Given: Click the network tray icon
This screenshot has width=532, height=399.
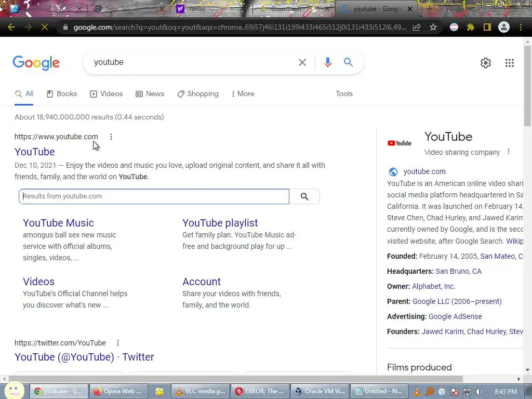Looking at the screenshot, I should [x=467, y=392].
